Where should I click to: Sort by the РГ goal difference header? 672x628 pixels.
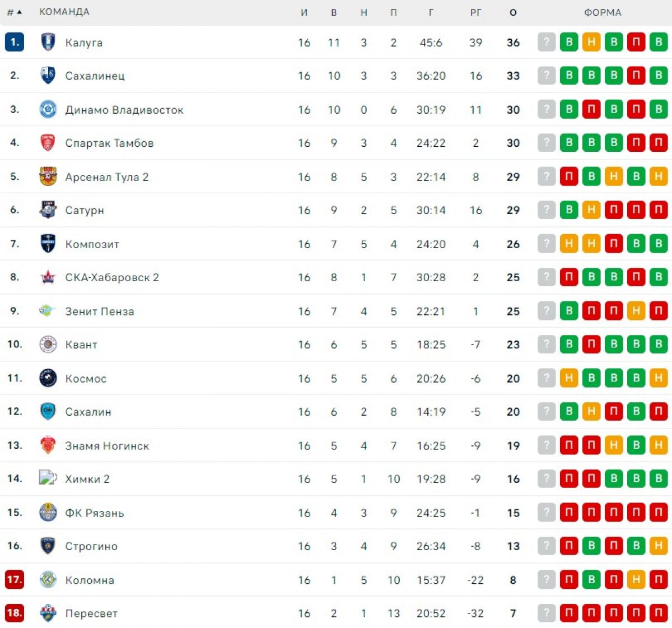[475, 12]
